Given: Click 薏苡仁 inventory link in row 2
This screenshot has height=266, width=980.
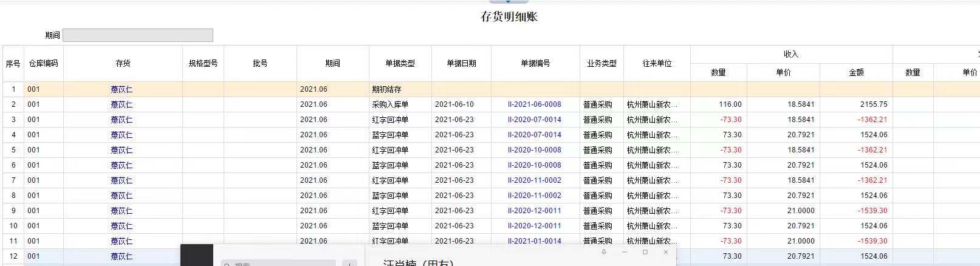Looking at the screenshot, I should tap(122, 104).
